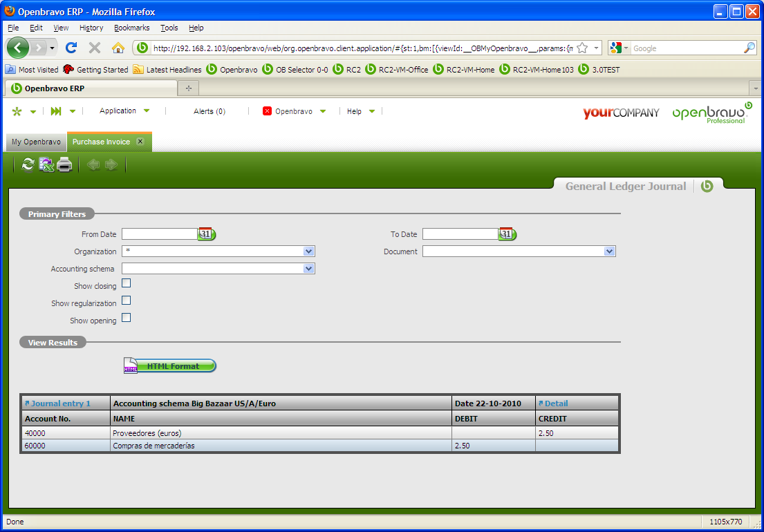Open the Accounting schema dropdown

[x=308, y=269]
